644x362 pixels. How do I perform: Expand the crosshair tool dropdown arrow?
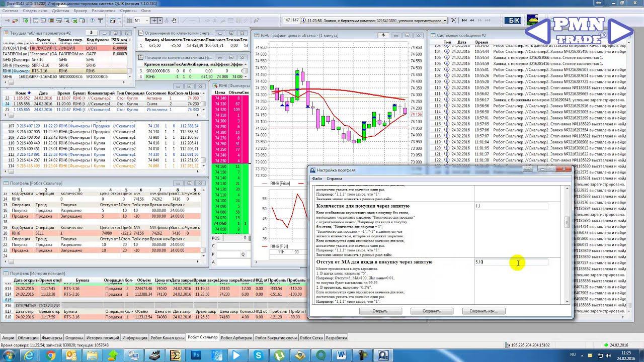(160, 21)
